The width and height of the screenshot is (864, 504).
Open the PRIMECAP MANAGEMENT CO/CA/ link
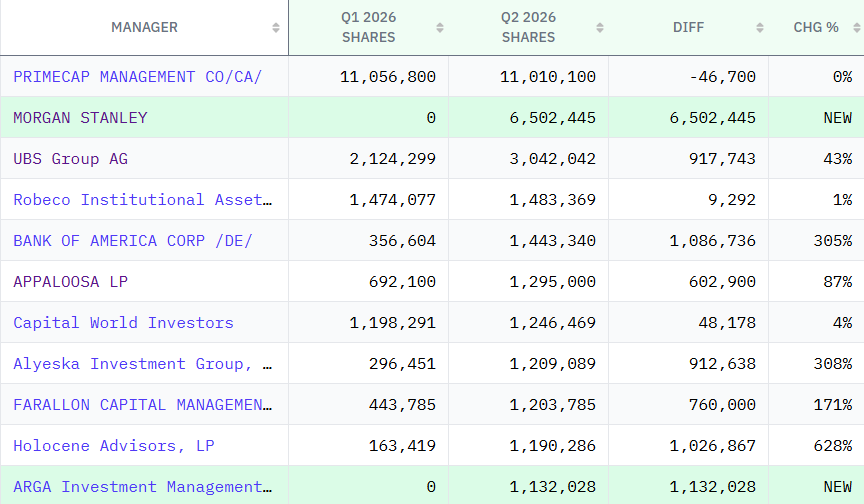pos(137,77)
